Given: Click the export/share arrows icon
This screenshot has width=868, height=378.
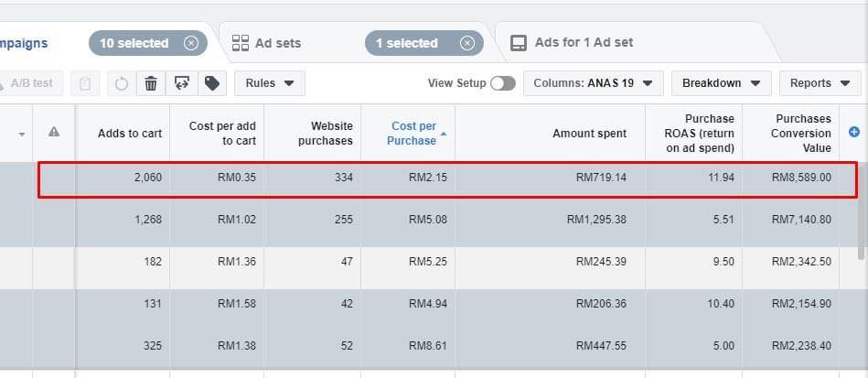Looking at the screenshot, I should 181,83.
